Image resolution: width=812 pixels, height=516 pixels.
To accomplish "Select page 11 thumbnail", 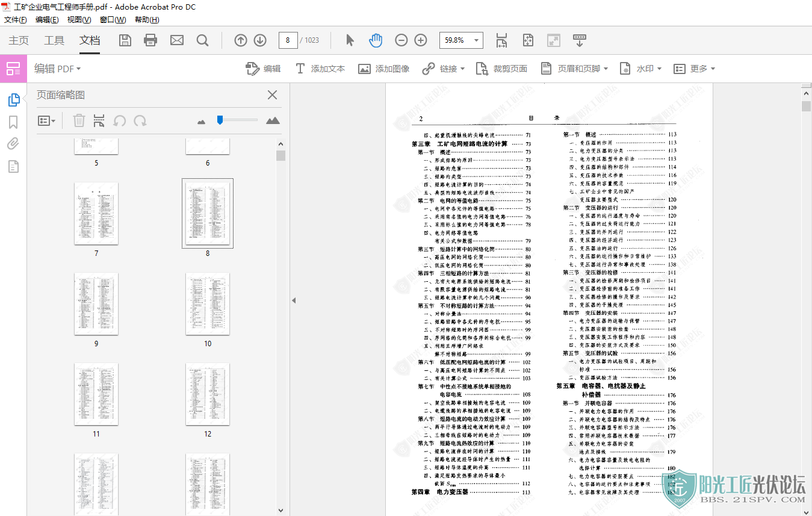I will (x=96, y=394).
